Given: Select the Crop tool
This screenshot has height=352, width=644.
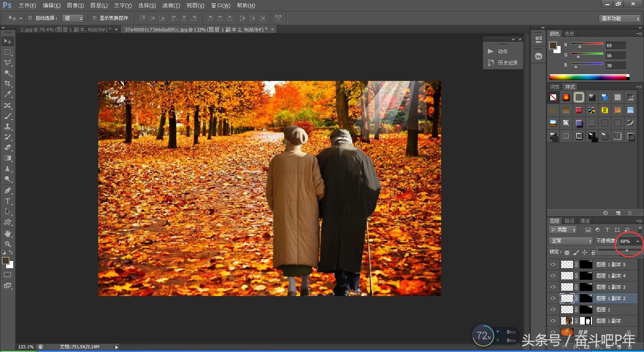Looking at the screenshot, I should pyautogui.click(x=8, y=83).
